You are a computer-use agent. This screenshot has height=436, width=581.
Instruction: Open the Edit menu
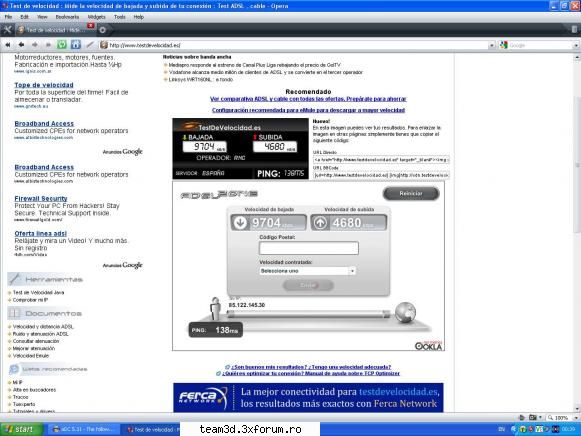pyautogui.click(x=24, y=17)
